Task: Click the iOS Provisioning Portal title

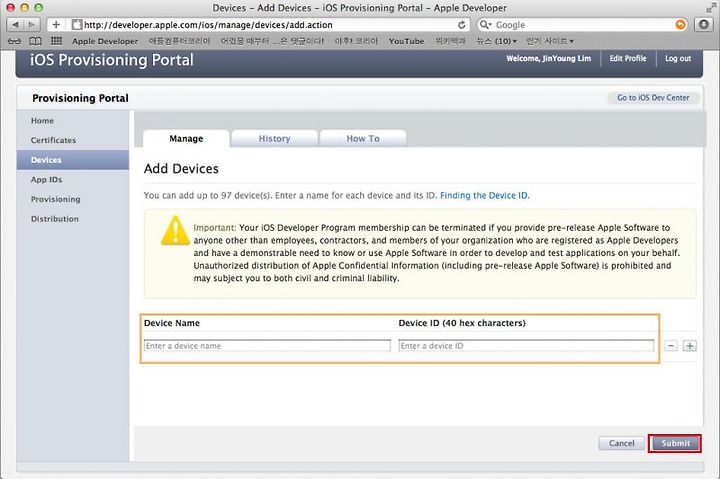Action: pyautogui.click(x=112, y=60)
